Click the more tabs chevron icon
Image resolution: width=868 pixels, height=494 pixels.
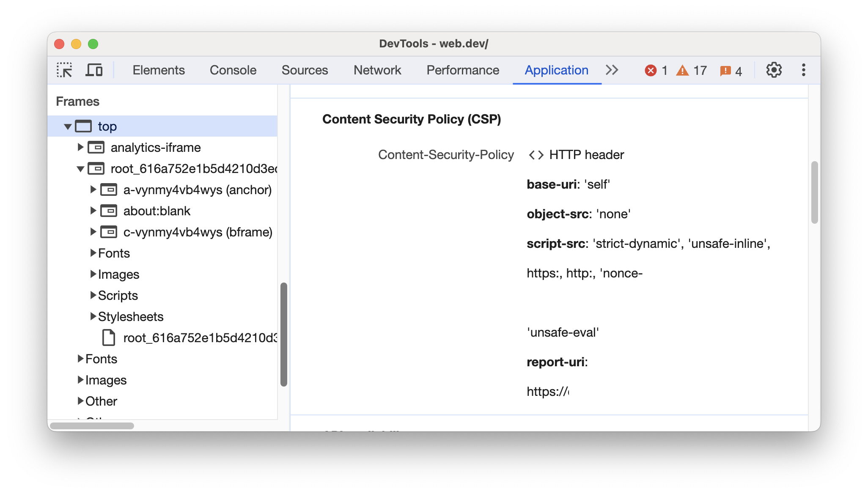point(612,70)
